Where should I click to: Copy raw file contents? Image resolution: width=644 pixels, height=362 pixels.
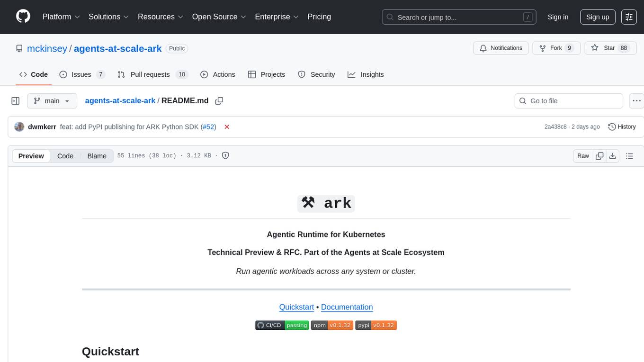pyautogui.click(x=599, y=156)
